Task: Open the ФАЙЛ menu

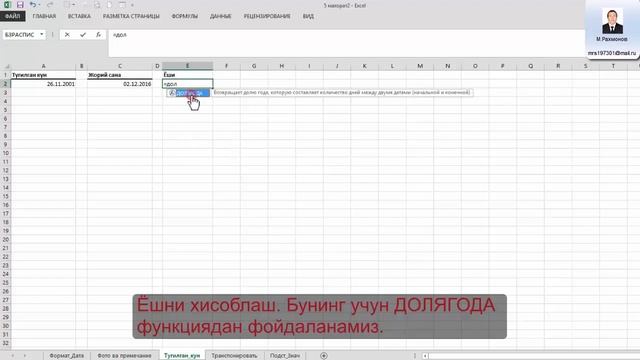Action: tap(13, 16)
